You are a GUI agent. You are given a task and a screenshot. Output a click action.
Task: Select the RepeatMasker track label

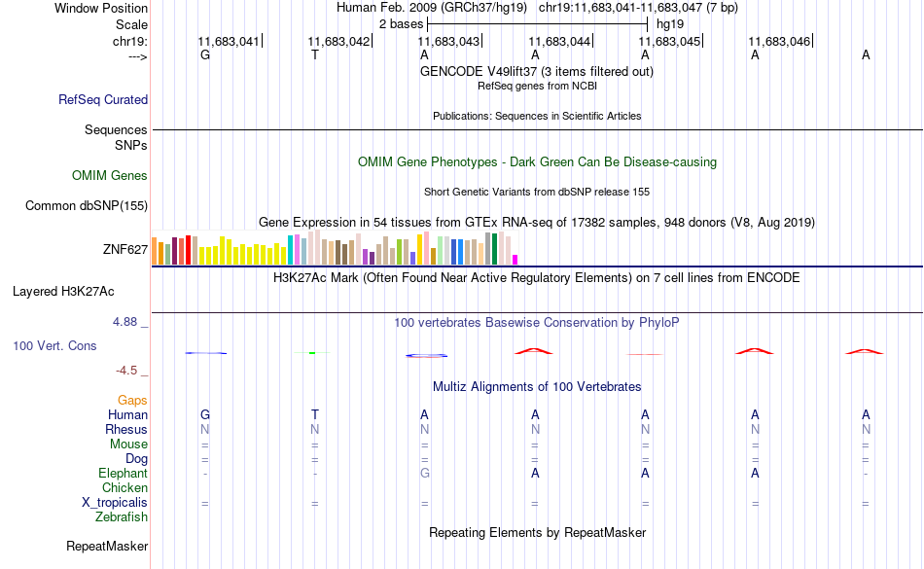[107, 546]
